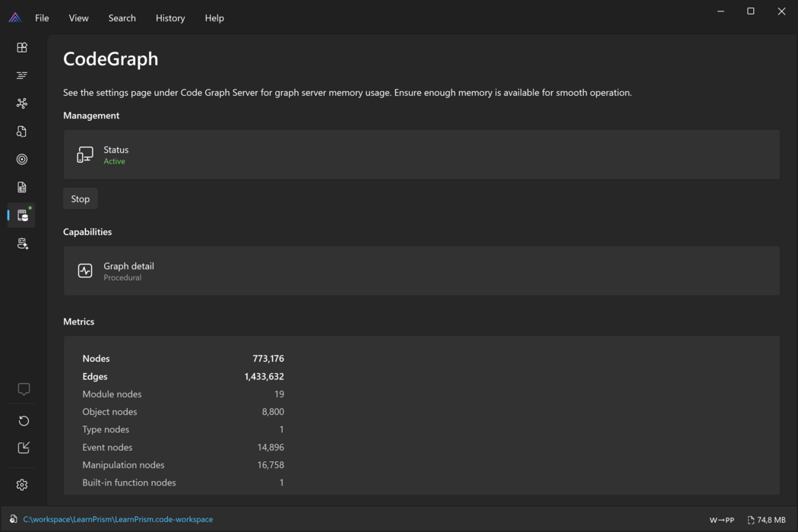The height and width of the screenshot is (532, 798).
Task: Click the Edges value 1,433,632
Action: 264,376
